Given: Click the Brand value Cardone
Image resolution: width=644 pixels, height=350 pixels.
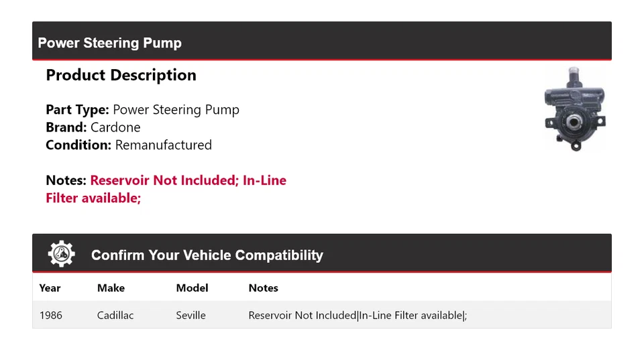Looking at the screenshot, I should point(115,127).
